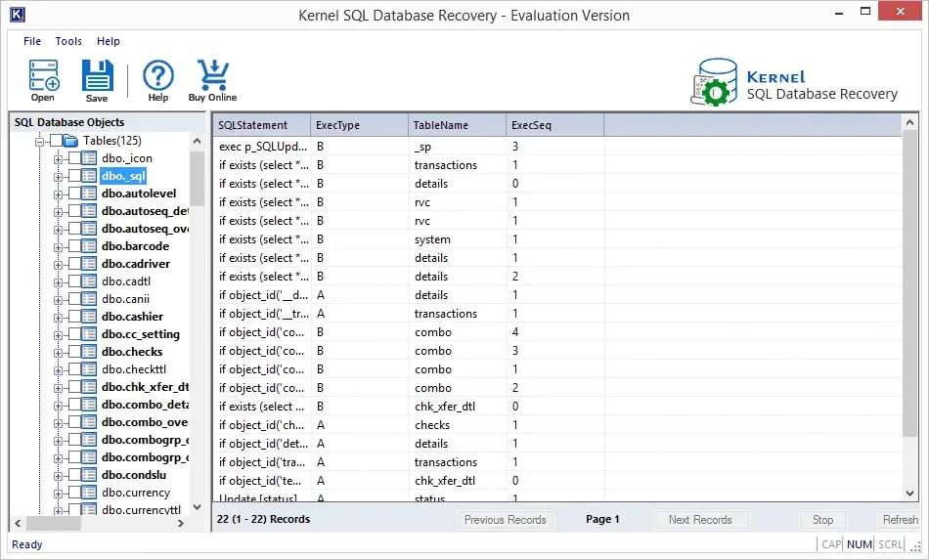929x560 pixels.
Task: Click the 'system' TableName cell
Action: [457, 239]
